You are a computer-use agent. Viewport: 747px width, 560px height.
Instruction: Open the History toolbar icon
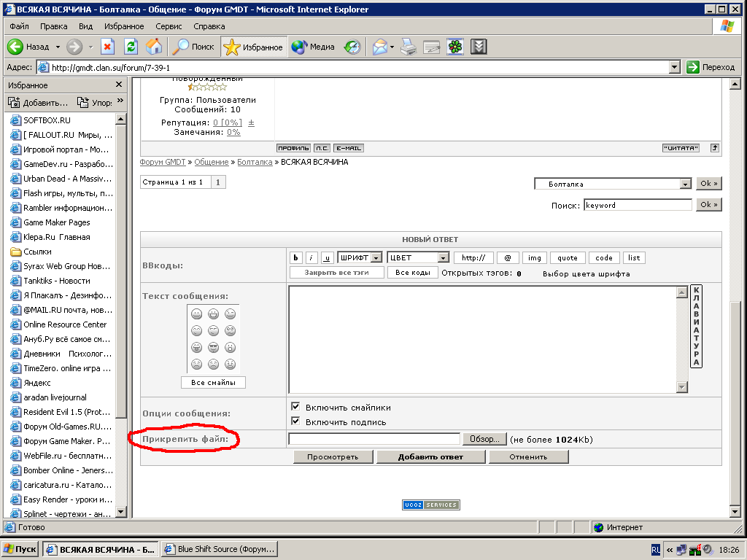pyautogui.click(x=352, y=47)
